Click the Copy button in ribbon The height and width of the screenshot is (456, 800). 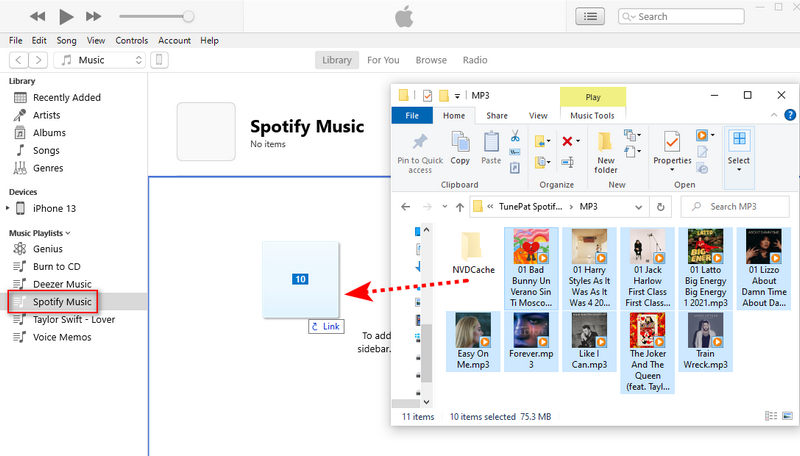460,148
